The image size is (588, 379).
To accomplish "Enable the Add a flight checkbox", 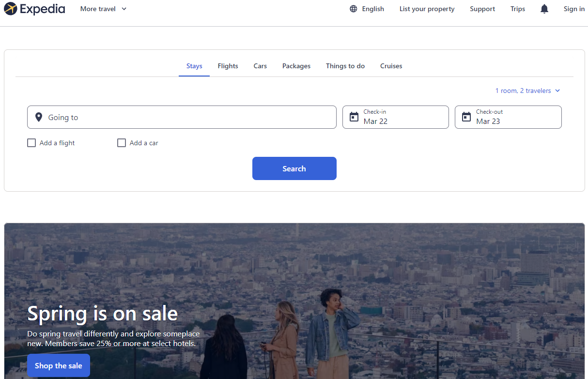I will click(31, 143).
